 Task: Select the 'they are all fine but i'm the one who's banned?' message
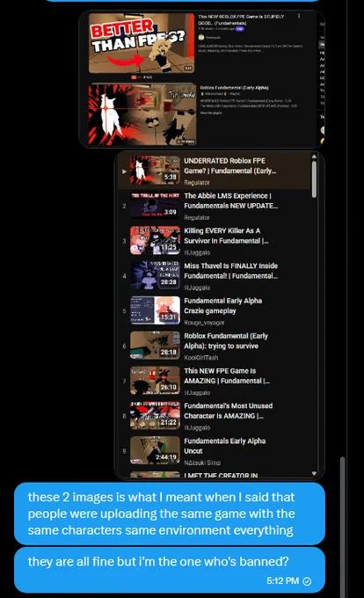(170, 570)
